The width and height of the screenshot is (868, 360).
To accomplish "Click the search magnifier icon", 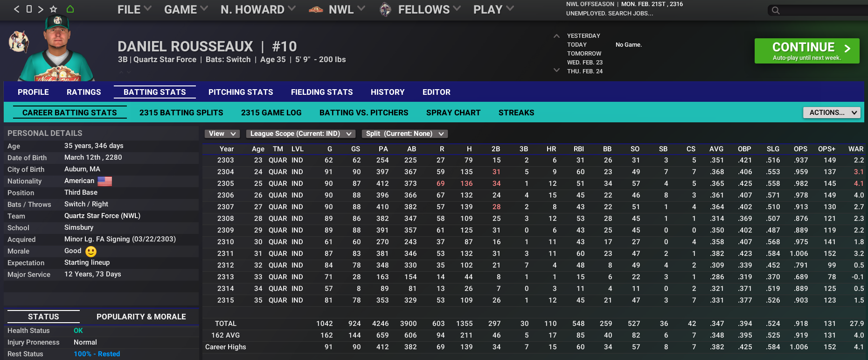I will 776,10.
